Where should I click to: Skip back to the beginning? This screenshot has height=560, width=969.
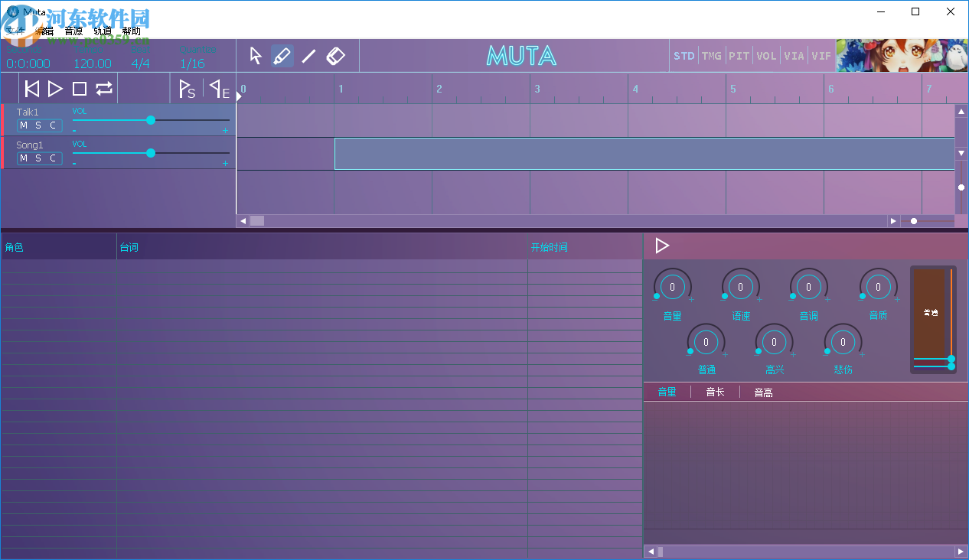click(31, 88)
